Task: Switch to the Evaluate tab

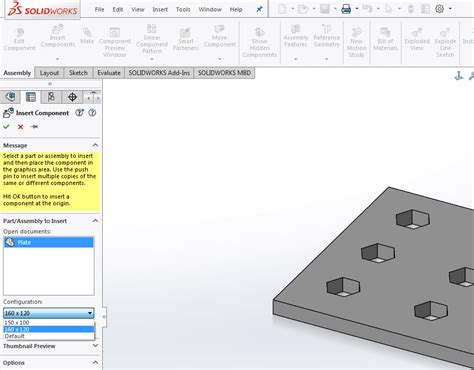Action: [109, 73]
